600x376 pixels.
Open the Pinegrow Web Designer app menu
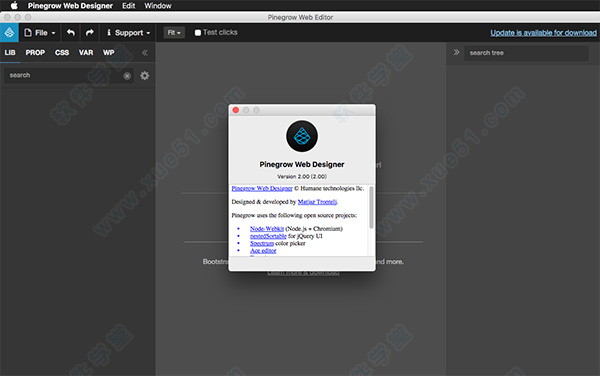coord(70,6)
